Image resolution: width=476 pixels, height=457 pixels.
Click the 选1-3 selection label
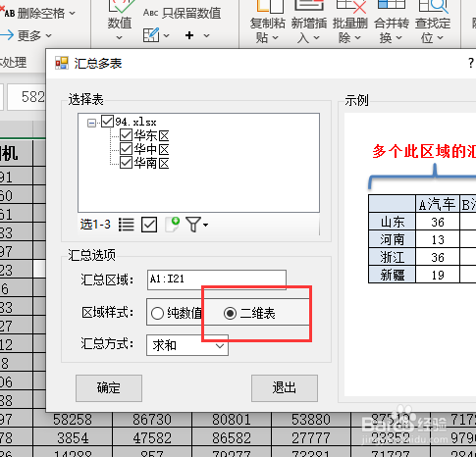[95, 225]
